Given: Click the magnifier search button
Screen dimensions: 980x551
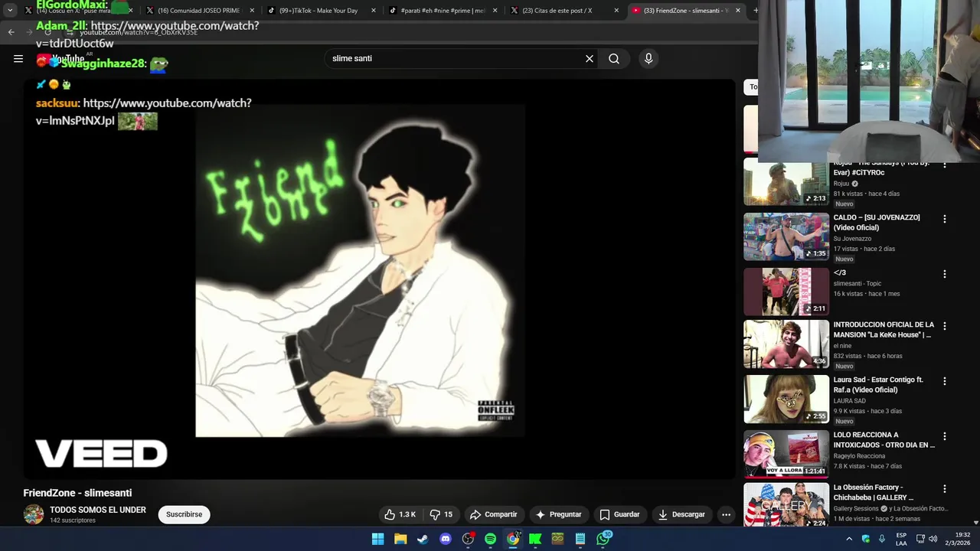Looking at the screenshot, I should click(614, 58).
